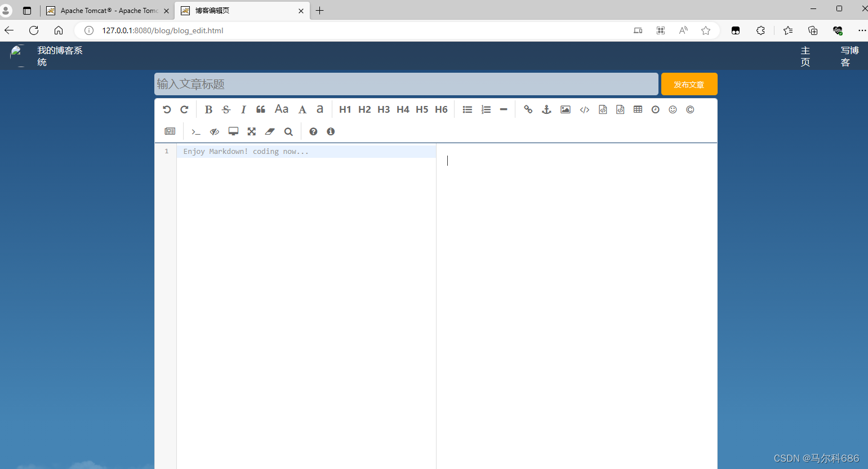Apply strikethrough formatting
The image size is (868, 469).
(x=226, y=109)
